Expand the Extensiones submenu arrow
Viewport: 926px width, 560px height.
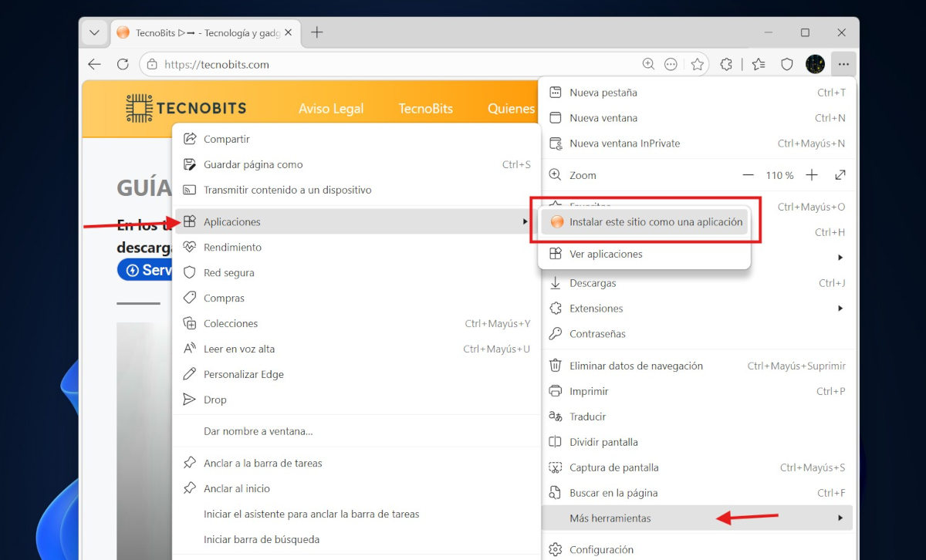tap(840, 309)
